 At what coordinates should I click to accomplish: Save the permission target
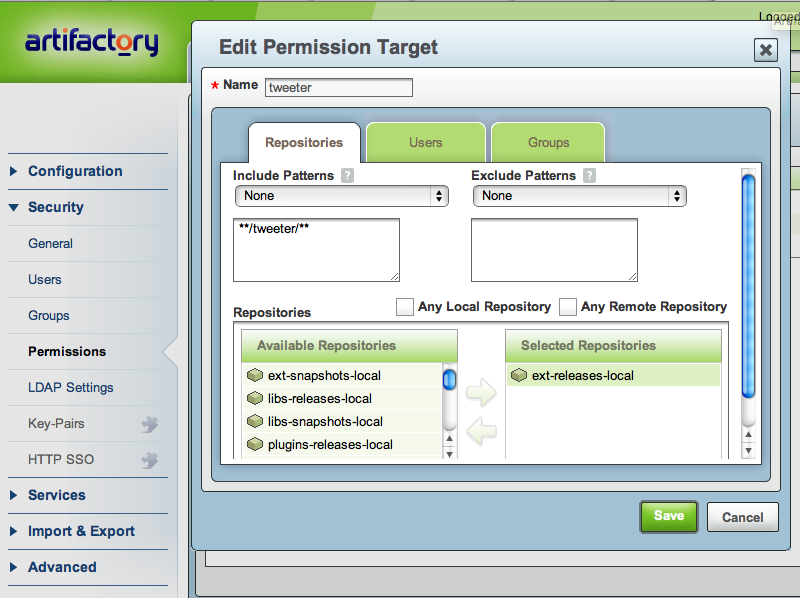[x=669, y=516]
